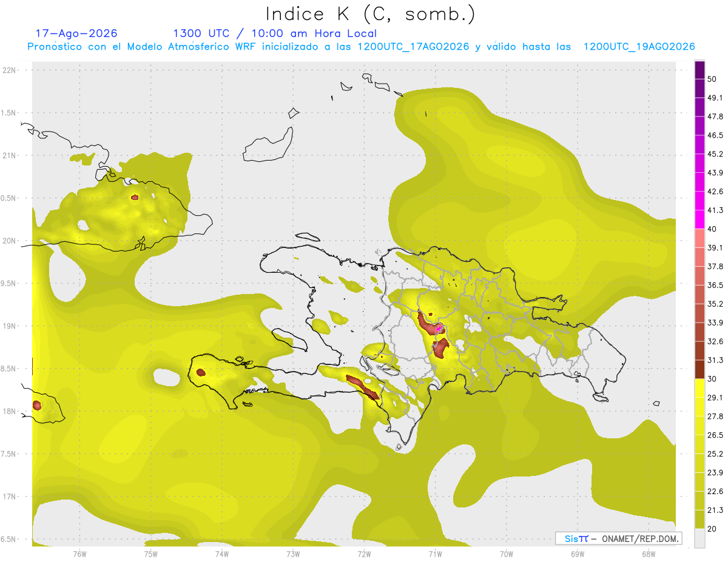Click the "20N" latitude axis label
This screenshot has height=562, width=728.
(x=9, y=241)
